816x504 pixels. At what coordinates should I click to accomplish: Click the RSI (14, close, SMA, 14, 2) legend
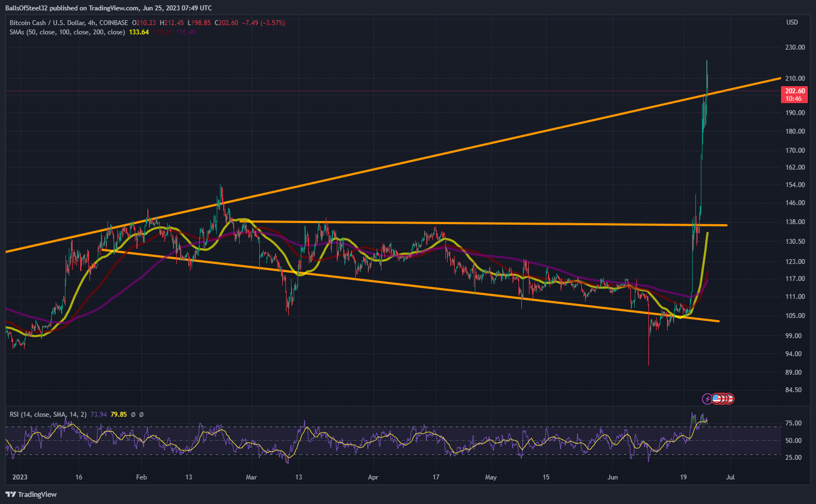pyautogui.click(x=48, y=415)
